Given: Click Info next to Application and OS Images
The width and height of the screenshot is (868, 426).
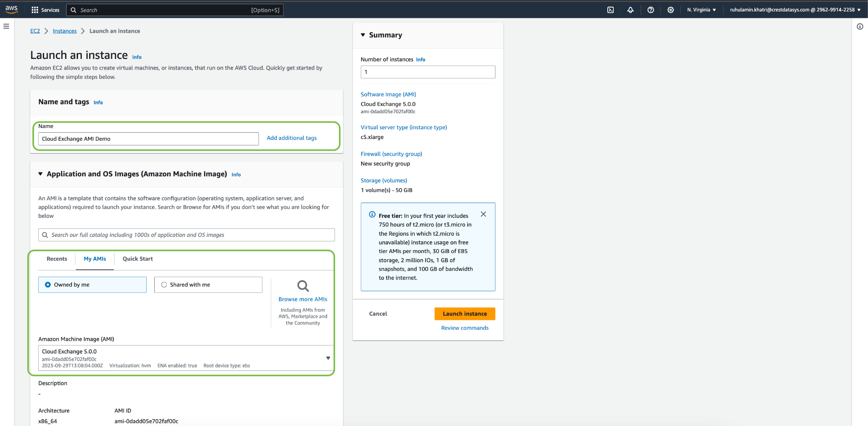Looking at the screenshot, I should 236,175.
